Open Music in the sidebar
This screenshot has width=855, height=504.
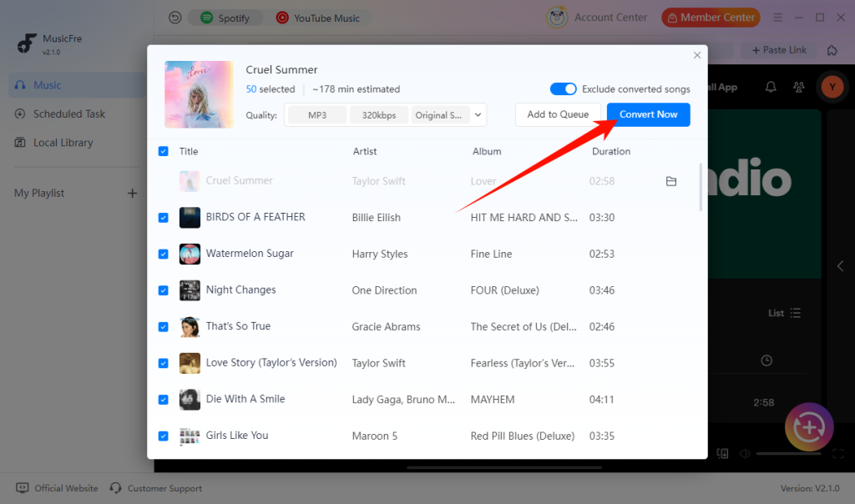tap(77, 85)
